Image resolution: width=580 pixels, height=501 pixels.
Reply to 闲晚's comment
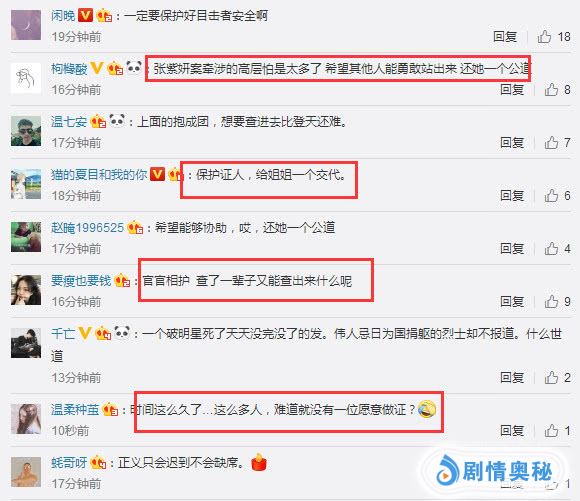[505, 37]
